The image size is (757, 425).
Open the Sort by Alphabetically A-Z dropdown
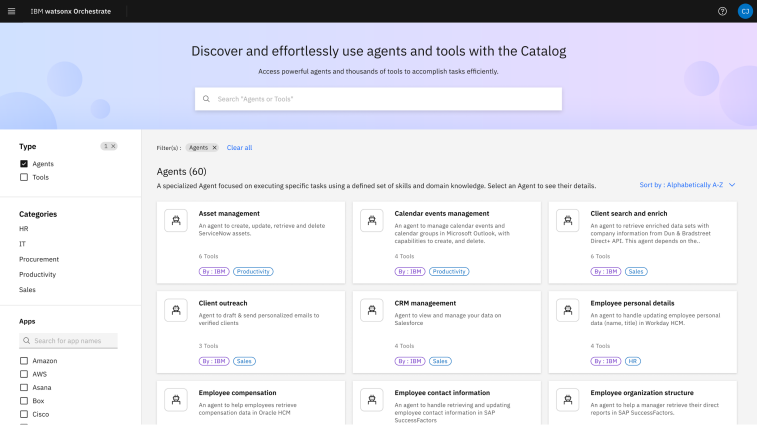click(687, 185)
